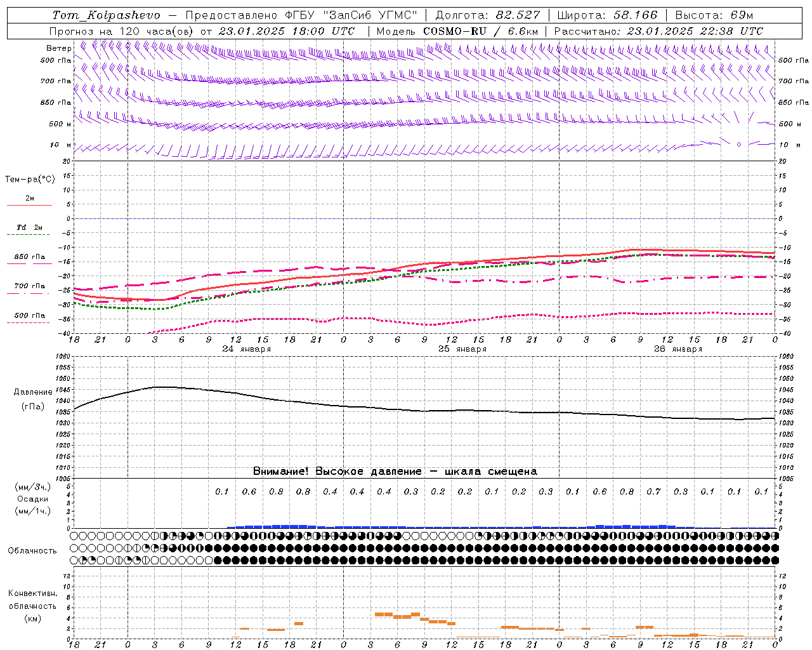Viewport: 812px width, 650px height.
Task: Select the Прогноз на 120 часа(ов) text
Action: click(122, 31)
